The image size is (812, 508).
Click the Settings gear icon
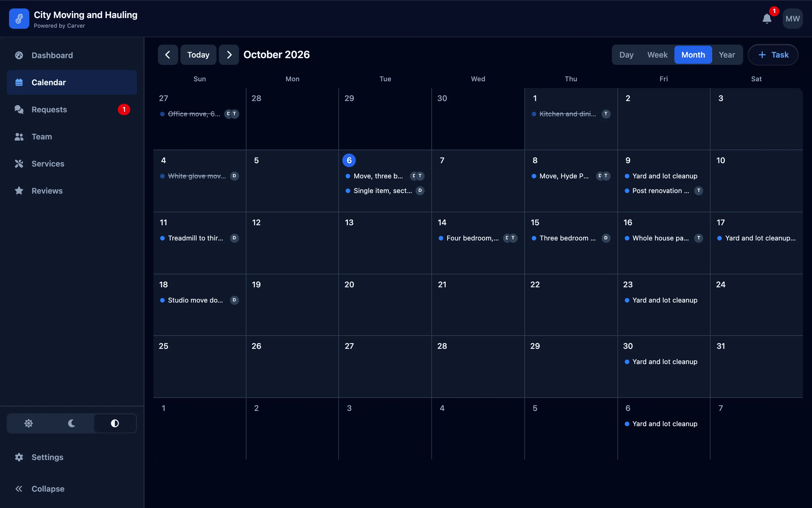(19, 457)
